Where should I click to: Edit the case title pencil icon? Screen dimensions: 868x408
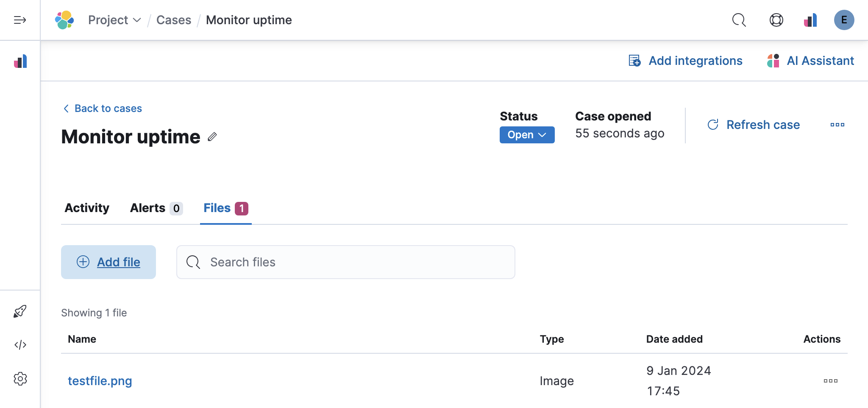click(x=212, y=137)
